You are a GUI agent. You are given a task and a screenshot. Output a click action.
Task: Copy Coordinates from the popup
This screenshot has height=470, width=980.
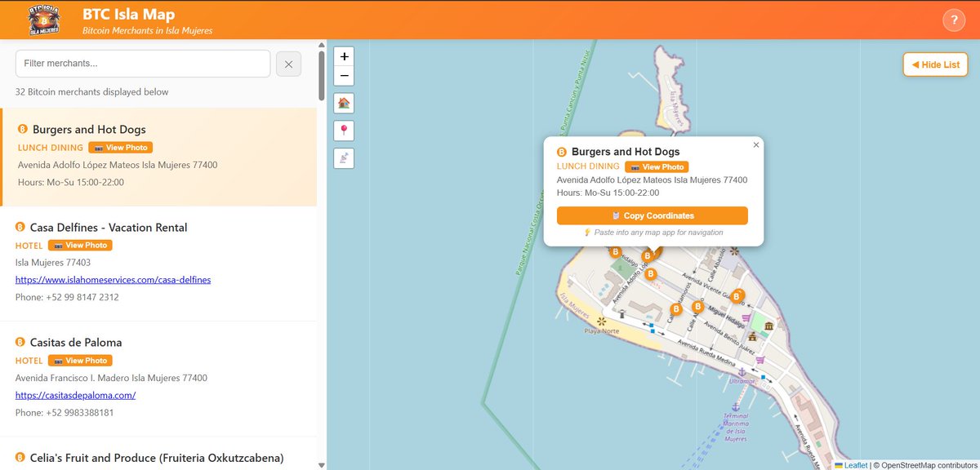click(653, 215)
